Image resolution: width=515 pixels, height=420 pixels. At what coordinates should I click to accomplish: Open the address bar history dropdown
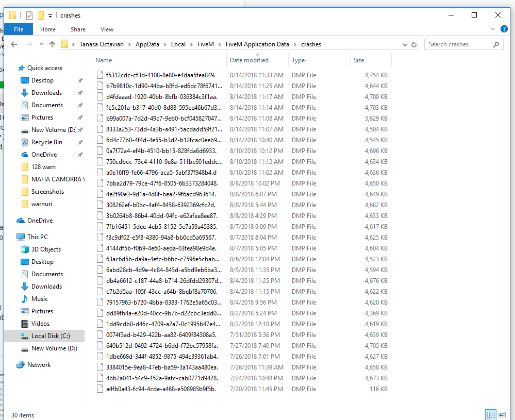point(405,44)
